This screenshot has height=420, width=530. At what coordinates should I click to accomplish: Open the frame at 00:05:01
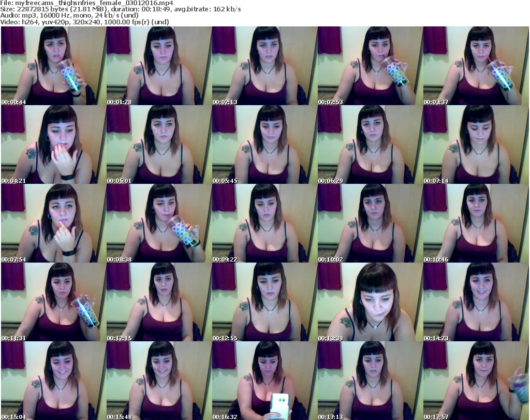coord(159,144)
